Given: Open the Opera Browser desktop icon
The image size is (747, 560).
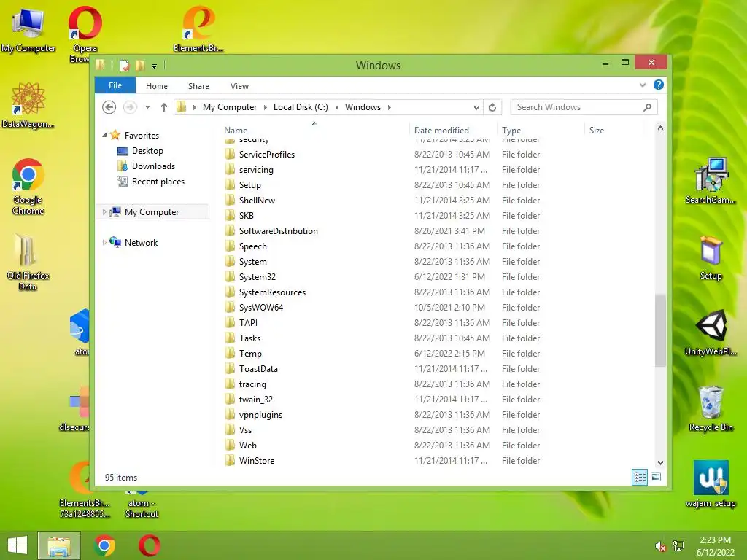Looking at the screenshot, I should (85, 34).
